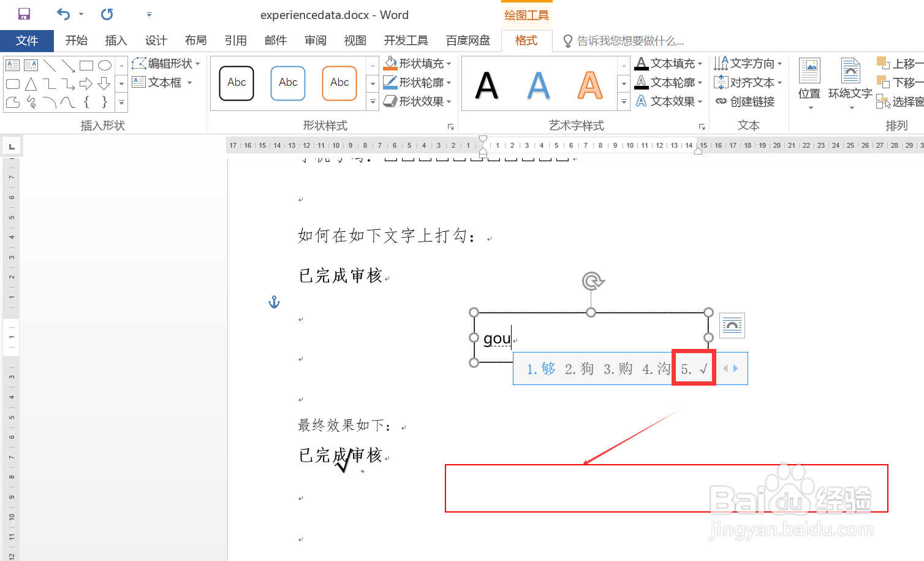This screenshot has width=924, height=561.
Task: Select the vertical text box shape icon
Action: (31, 65)
